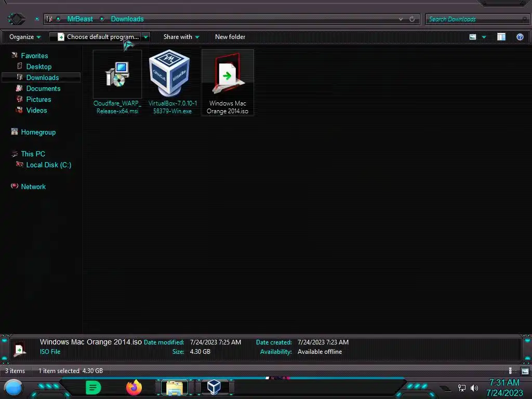
Task: Select the VirtualBox installer cube icon
Action: (170, 73)
